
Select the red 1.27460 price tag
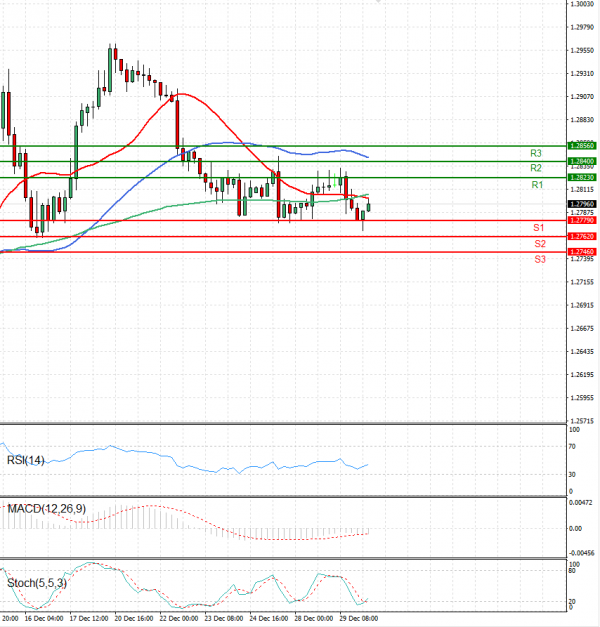click(x=581, y=252)
